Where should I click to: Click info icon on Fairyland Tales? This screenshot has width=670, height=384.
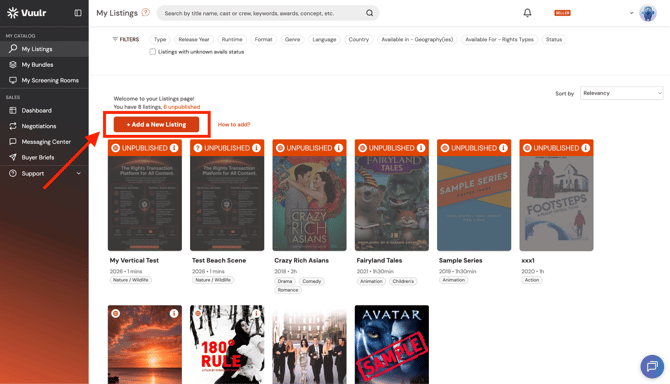(421, 148)
